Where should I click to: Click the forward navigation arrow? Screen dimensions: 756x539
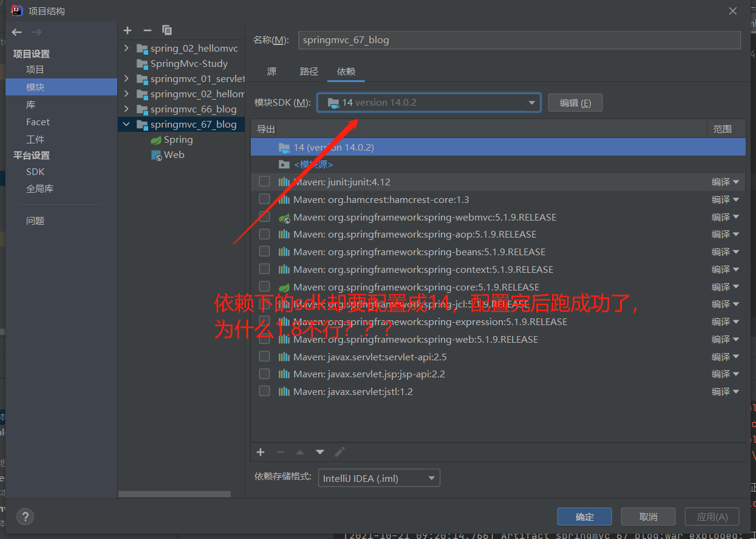click(36, 32)
